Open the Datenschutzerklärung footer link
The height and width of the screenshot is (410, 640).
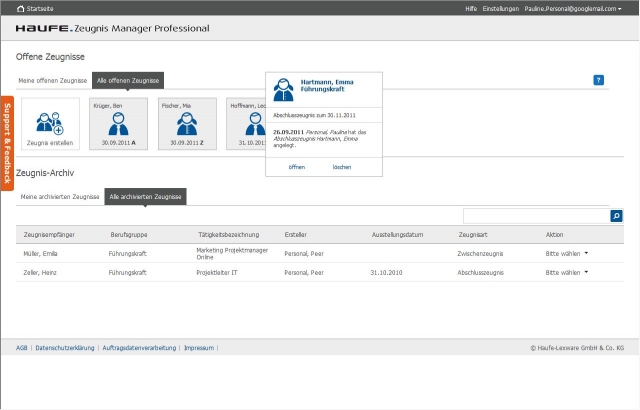[x=65, y=348]
